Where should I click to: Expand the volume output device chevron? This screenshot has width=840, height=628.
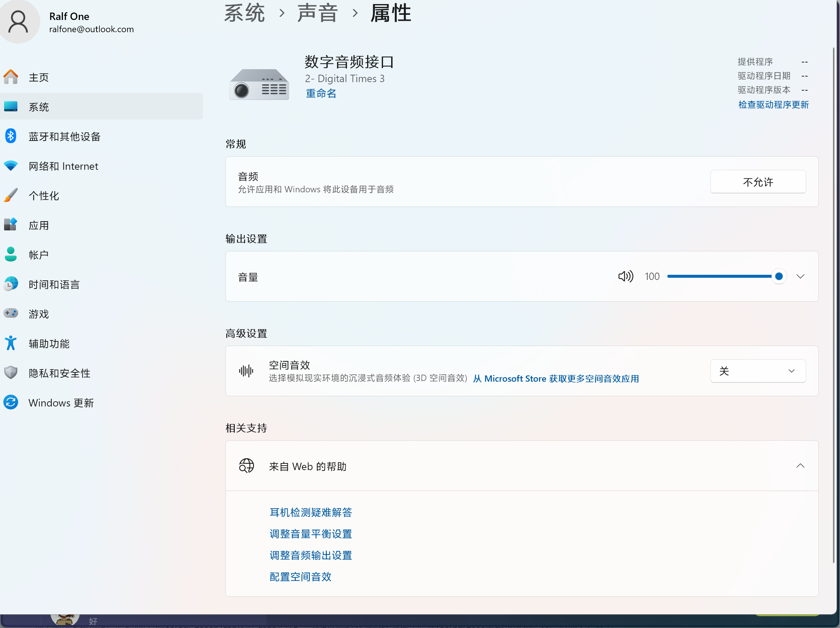pyautogui.click(x=800, y=276)
